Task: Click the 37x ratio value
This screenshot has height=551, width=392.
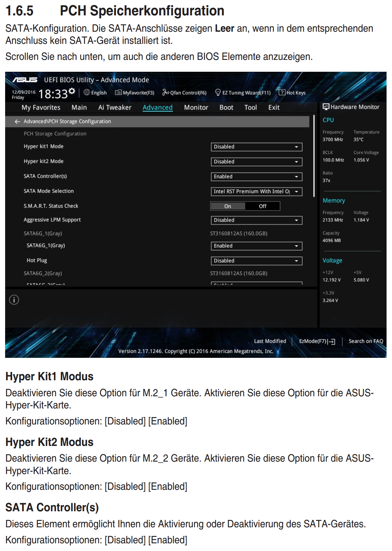Action: (x=326, y=181)
